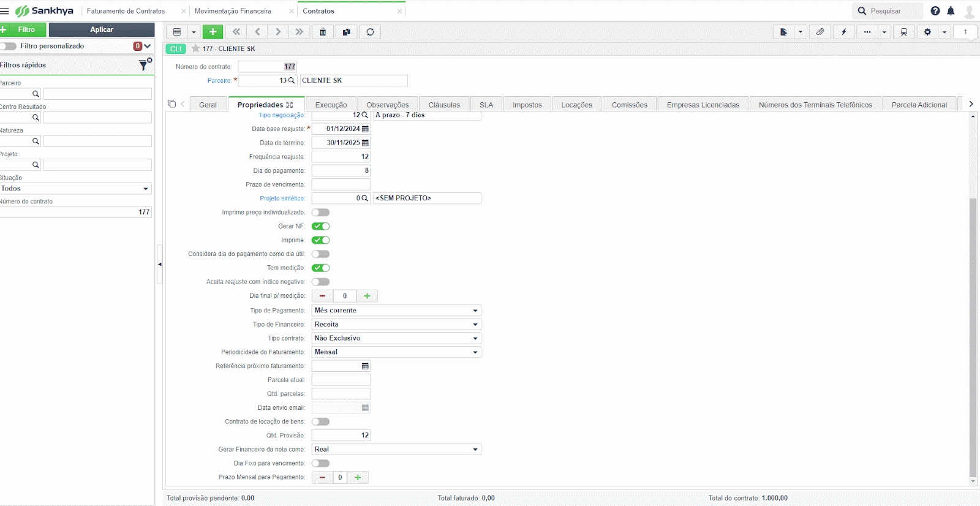Click the train icon in toolbar
980x506 pixels.
(903, 32)
